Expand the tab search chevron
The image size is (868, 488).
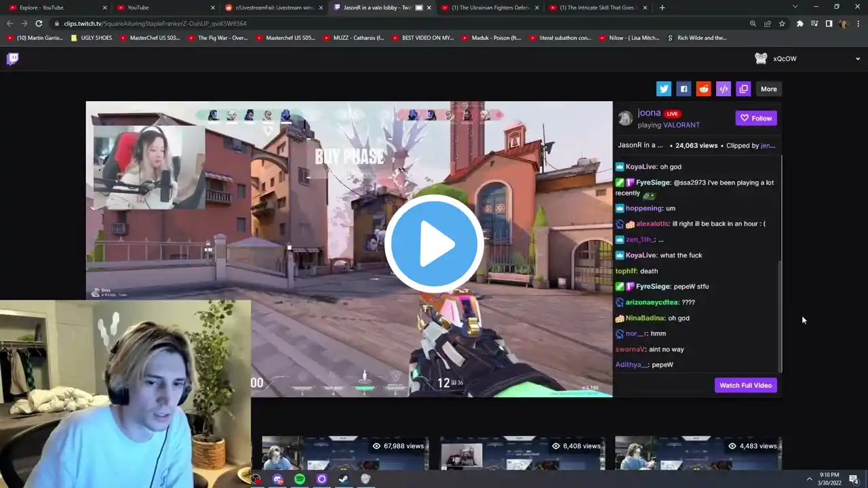[x=795, y=7]
